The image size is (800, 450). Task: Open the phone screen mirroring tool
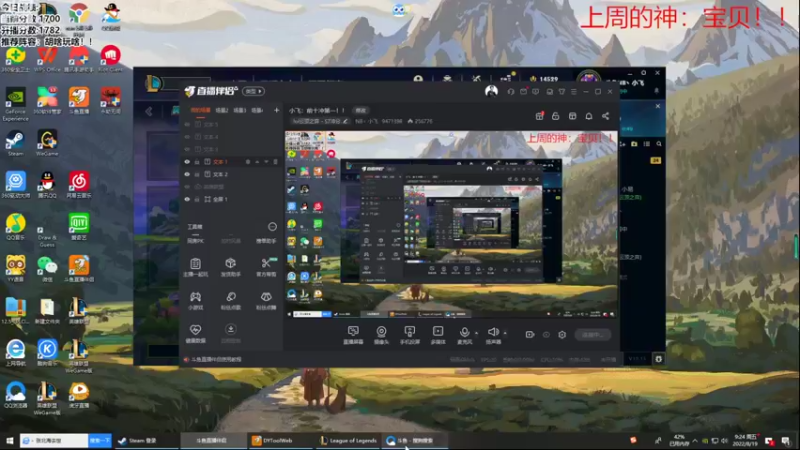point(409,335)
